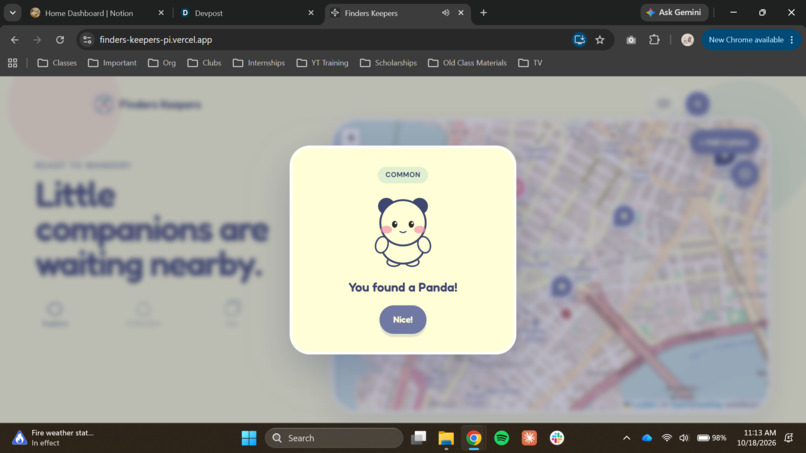Reload the current page
The width and height of the screenshot is (806, 453).
[60, 40]
